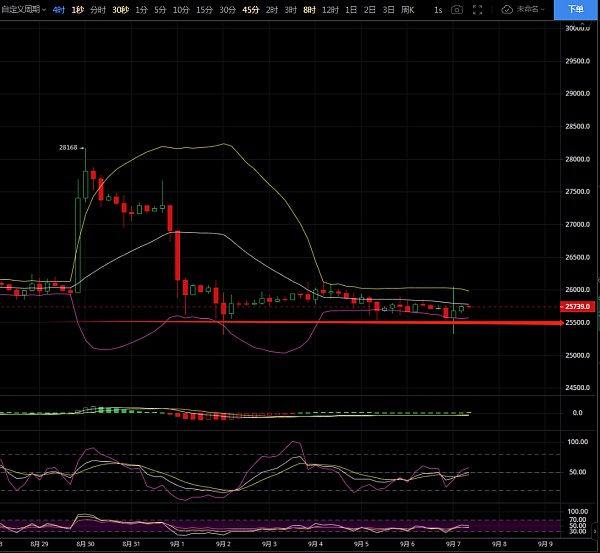600x553 pixels.
Task: Enter fullscreen mode using the expand icon
Action: coord(483,9)
